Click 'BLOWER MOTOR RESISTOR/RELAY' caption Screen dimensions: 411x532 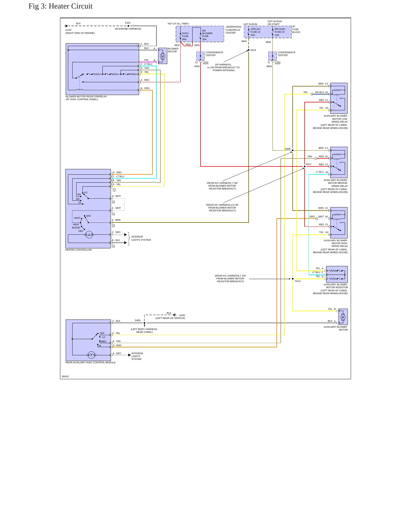pyautogui.click(x=86, y=96)
